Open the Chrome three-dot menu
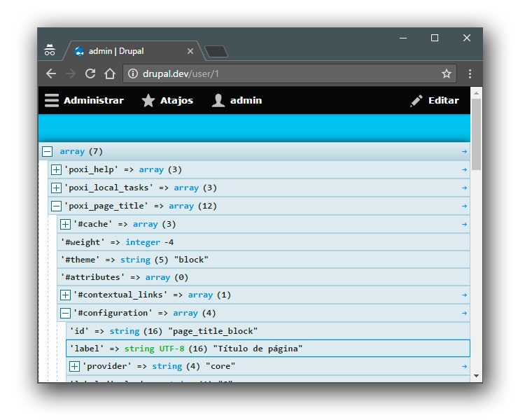Screen dimensions: 518x420 point(470,73)
